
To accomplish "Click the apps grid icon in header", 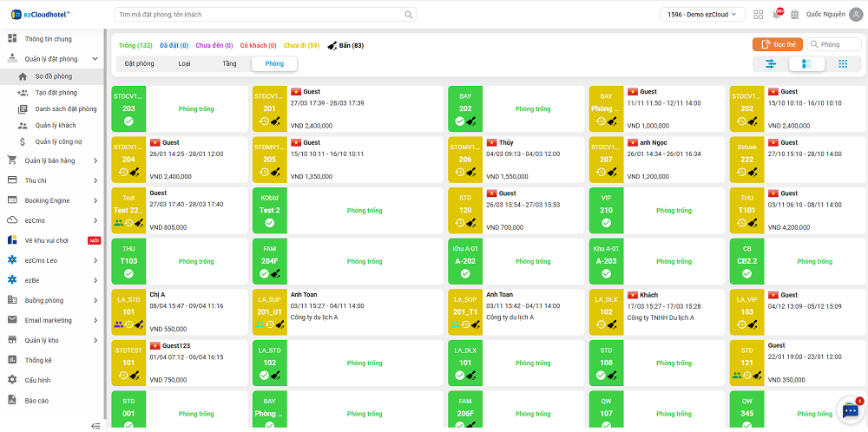I will coord(759,14).
